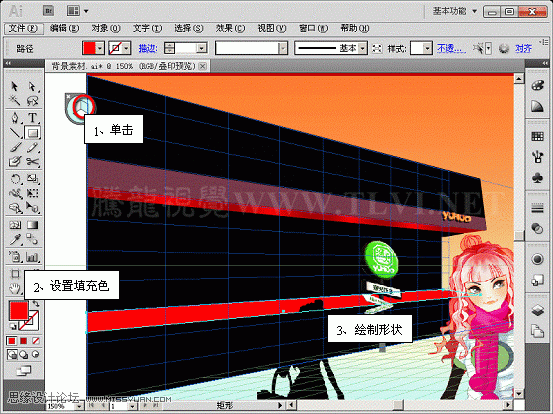Select the Scale tool

point(32,179)
